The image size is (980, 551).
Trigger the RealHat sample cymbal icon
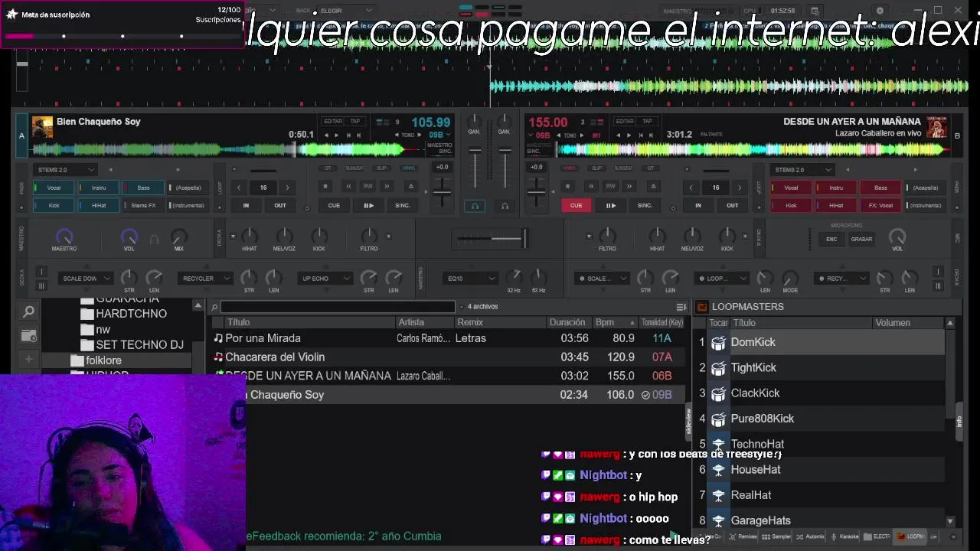point(718,495)
